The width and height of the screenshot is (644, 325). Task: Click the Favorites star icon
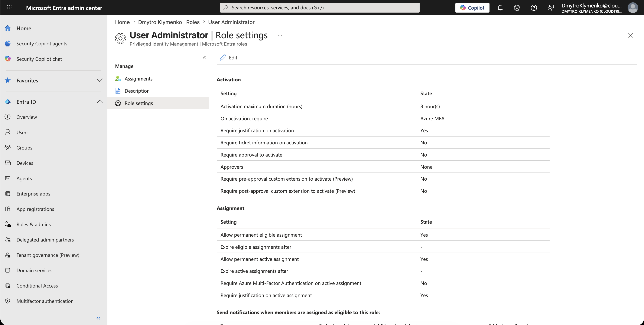8,80
